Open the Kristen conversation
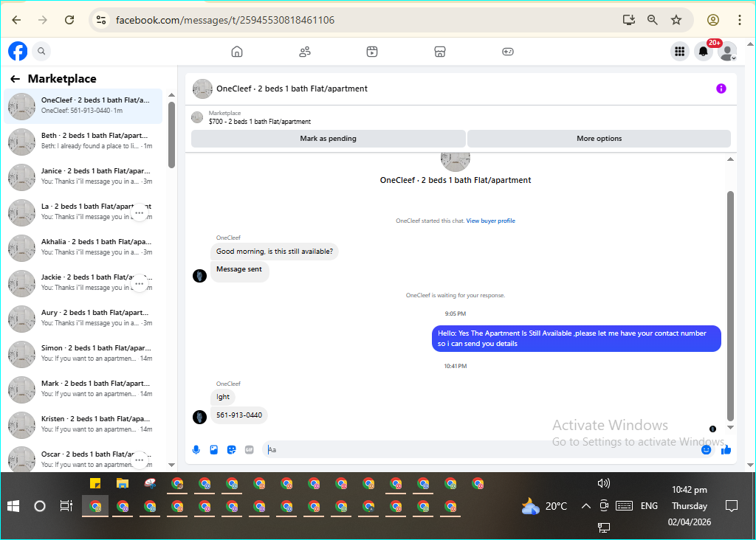 [x=83, y=424]
